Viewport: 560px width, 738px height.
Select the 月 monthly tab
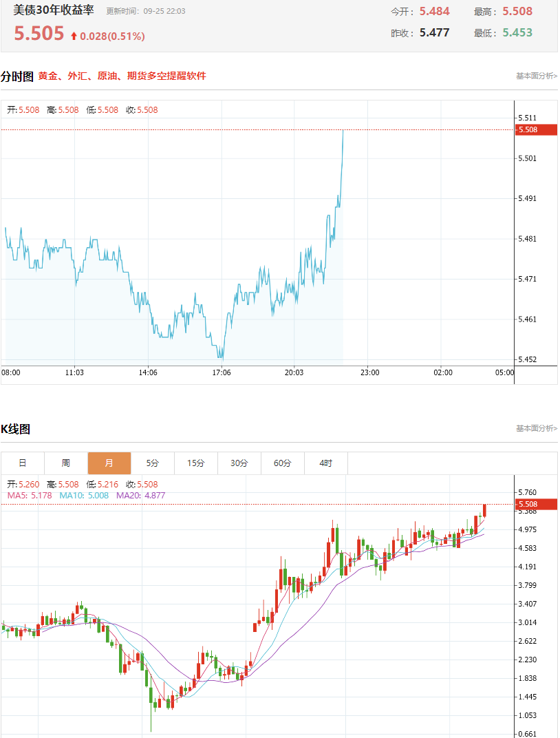(x=109, y=463)
